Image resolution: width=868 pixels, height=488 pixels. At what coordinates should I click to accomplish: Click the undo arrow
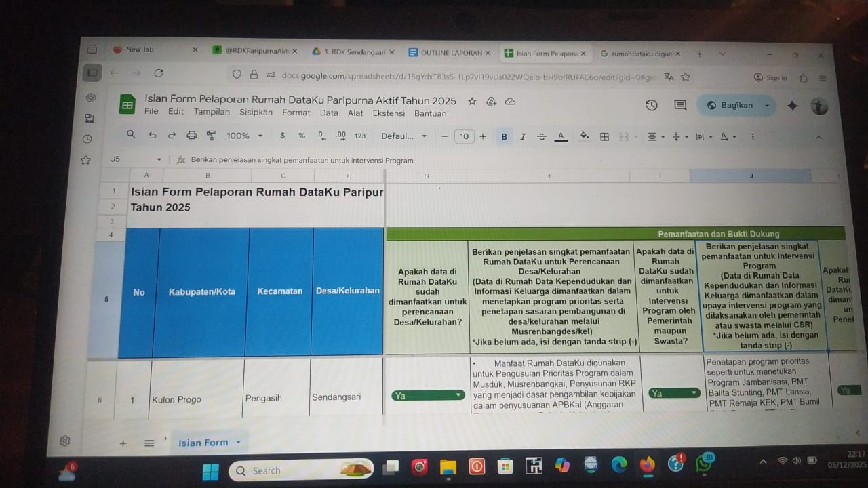coord(152,136)
